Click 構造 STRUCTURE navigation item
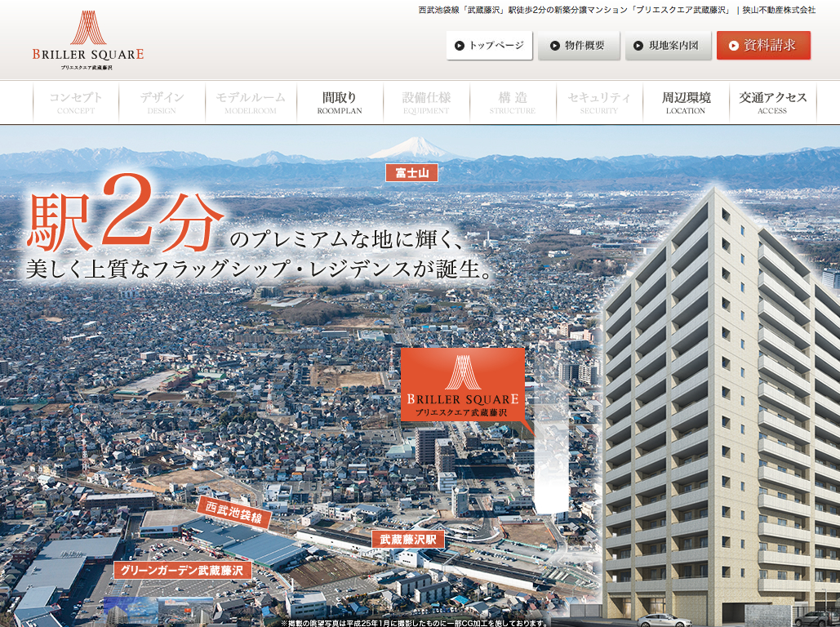 [x=513, y=103]
